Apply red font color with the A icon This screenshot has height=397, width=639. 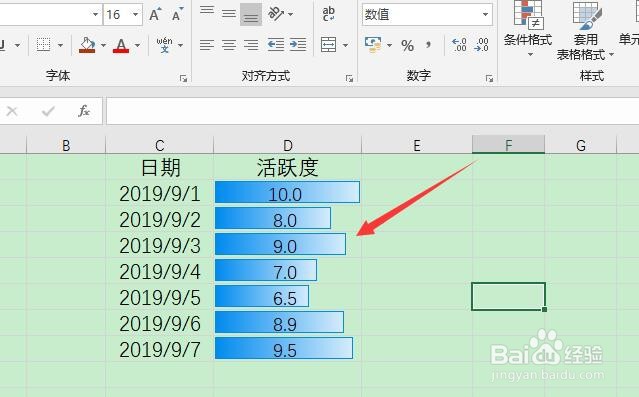point(121,45)
